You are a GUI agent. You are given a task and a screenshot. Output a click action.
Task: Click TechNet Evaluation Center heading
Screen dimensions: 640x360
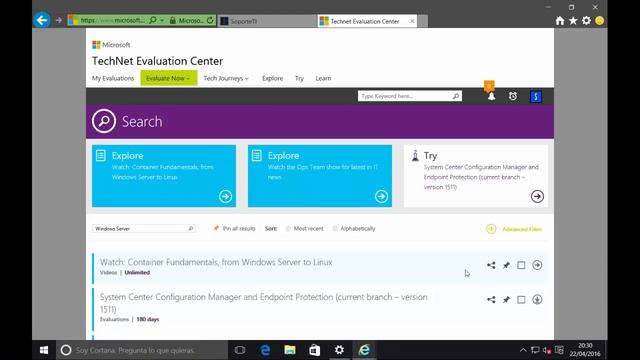[157, 61]
